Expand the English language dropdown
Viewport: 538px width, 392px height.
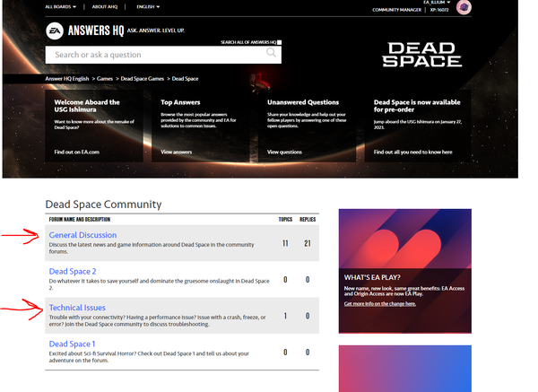click(x=145, y=7)
